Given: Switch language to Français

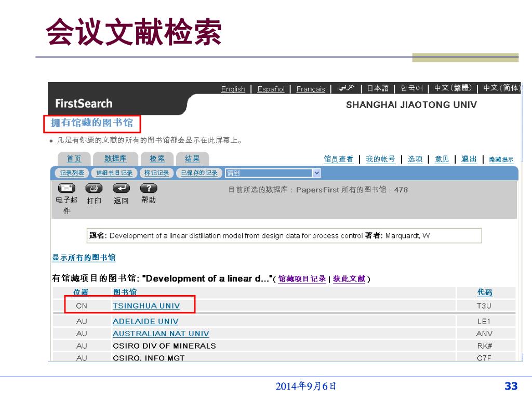Looking at the screenshot, I should pos(311,89).
